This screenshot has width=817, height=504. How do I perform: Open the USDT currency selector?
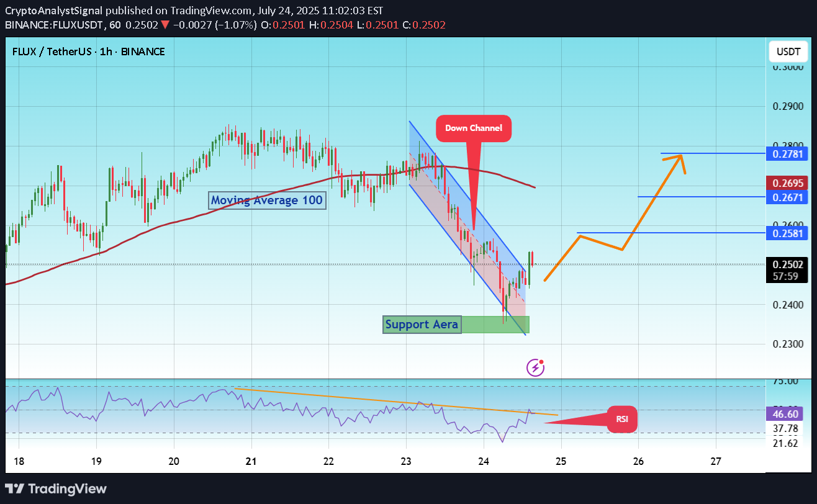pos(788,52)
